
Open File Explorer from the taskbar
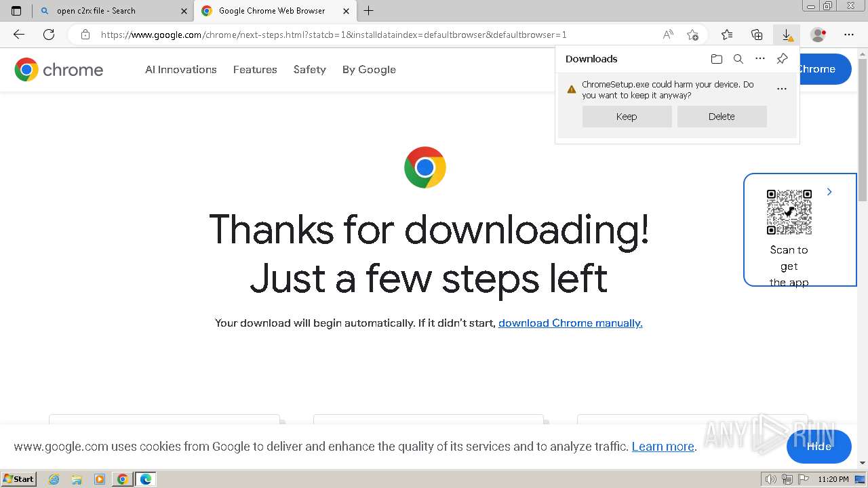pyautogui.click(x=77, y=479)
